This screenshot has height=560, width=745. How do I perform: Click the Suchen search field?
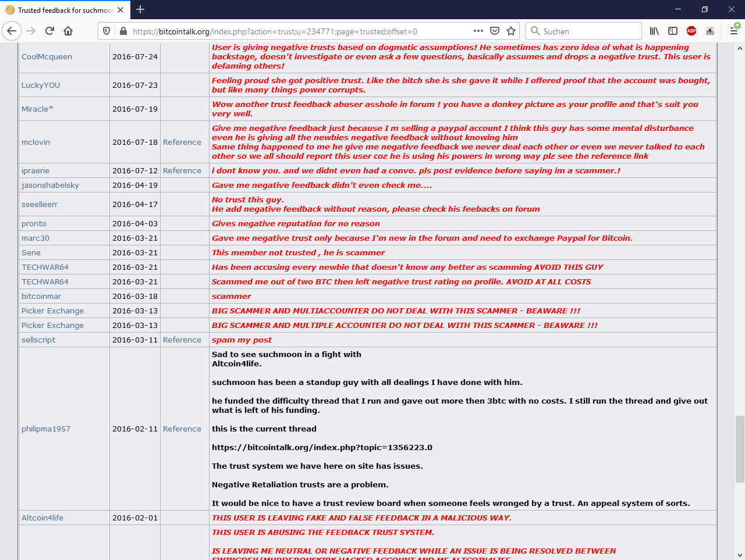click(x=584, y=31)
